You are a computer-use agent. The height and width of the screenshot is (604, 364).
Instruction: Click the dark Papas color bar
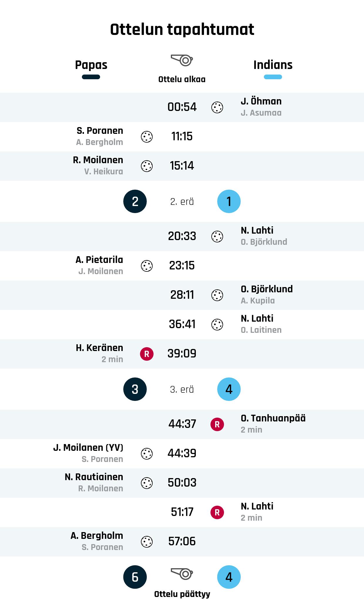91,77
